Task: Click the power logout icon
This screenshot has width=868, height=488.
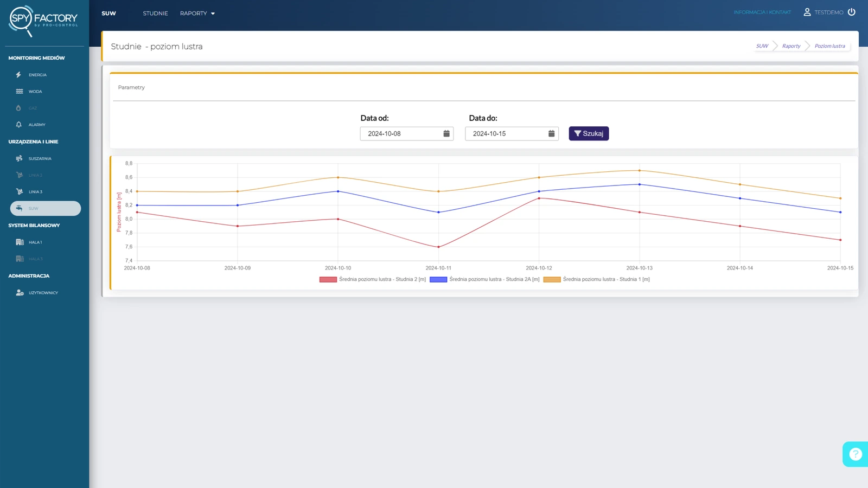Action: coord(852,12)
